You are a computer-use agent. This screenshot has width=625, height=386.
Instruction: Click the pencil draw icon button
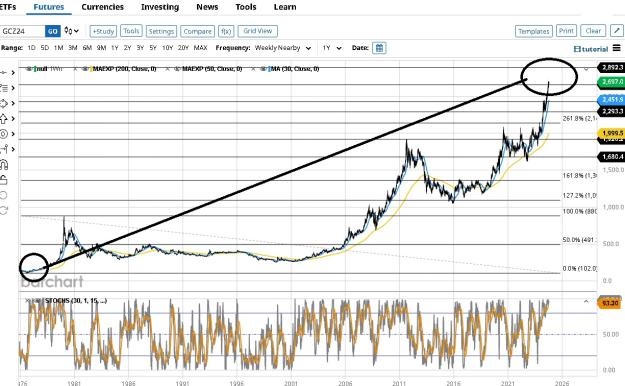click(x=617, y=31)
